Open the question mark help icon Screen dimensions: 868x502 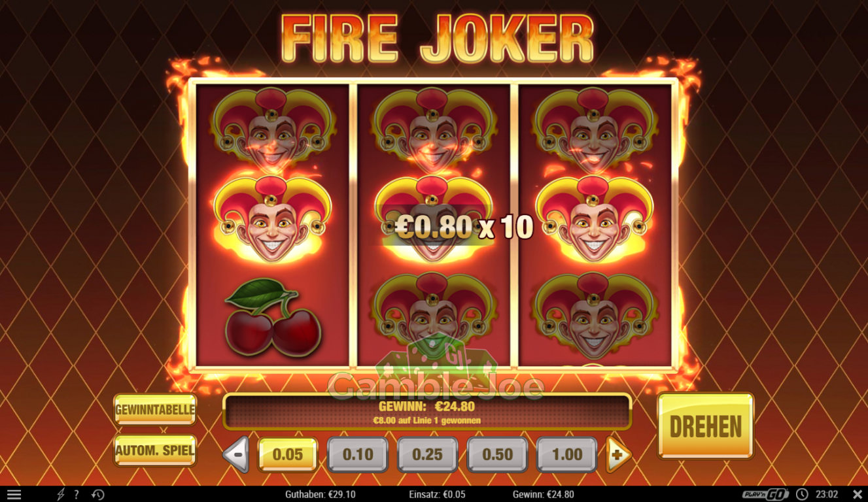click(77, 495)
